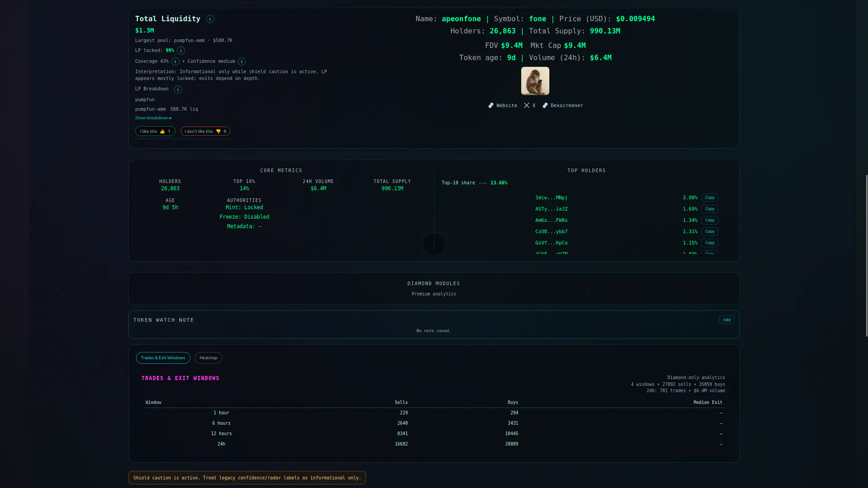Copy holder address CzU8...ybb7
The height and width of the screenshot is (488, 868).
(x=710, y=231)
